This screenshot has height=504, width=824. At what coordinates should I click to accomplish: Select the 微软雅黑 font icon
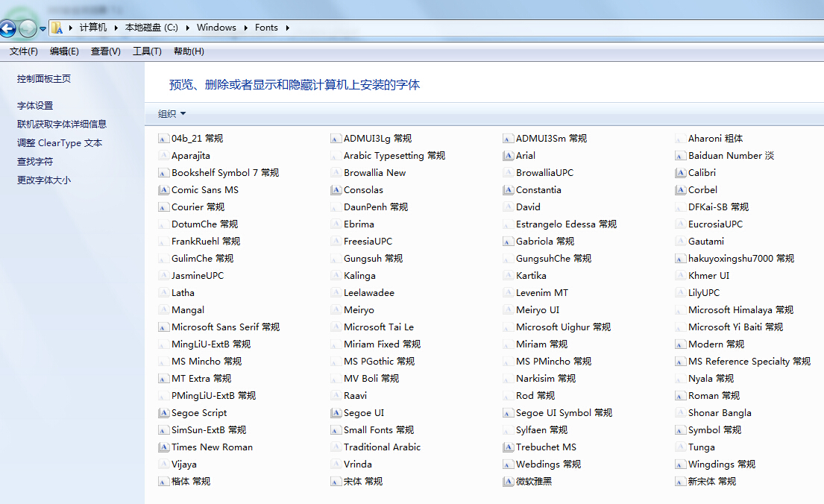pos(508,482)
